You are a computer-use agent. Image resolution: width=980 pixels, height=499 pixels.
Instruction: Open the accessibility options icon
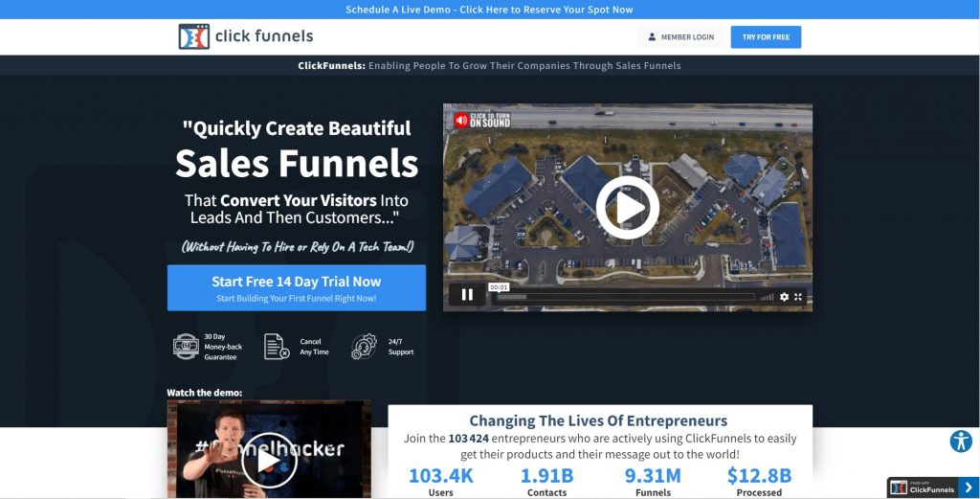point(960,441)
